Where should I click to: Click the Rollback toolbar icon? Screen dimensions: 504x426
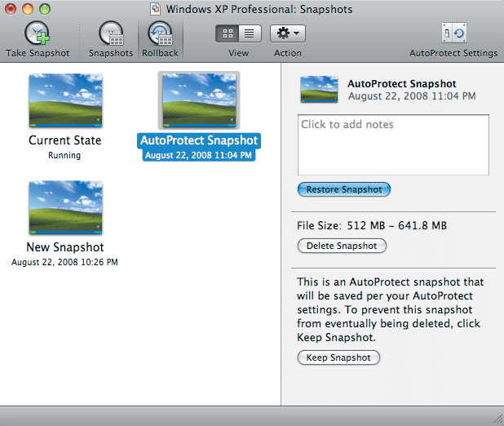pos(160,33)
